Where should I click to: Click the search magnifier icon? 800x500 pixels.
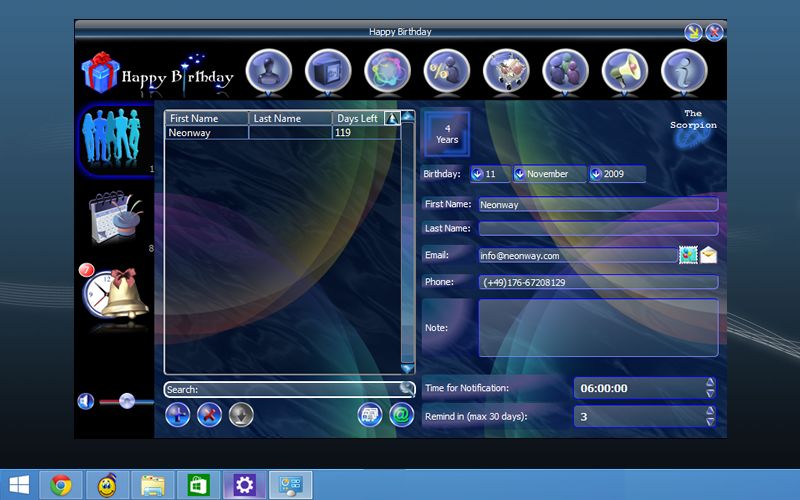[407, 389]
